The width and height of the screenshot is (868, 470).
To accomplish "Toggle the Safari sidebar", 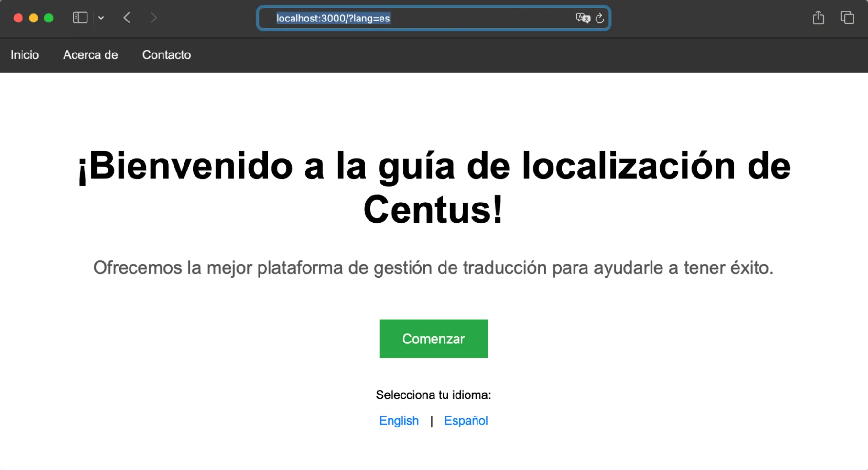I will pos(80,18).
